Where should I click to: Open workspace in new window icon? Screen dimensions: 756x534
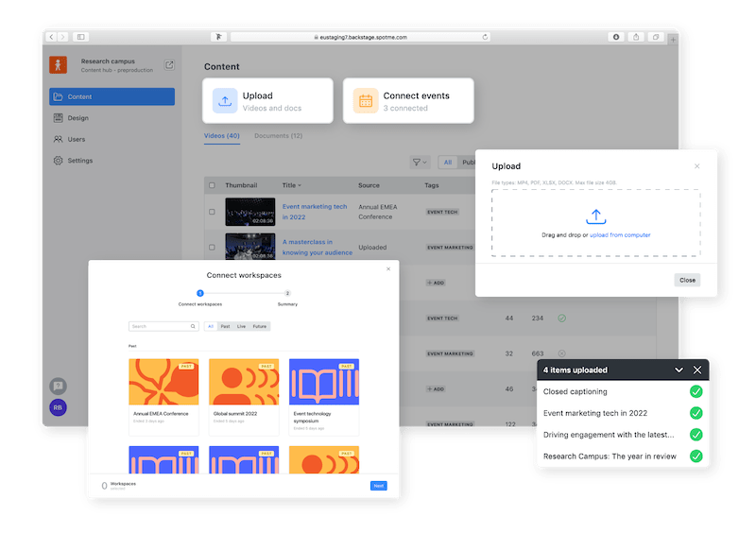click(169, 65)
